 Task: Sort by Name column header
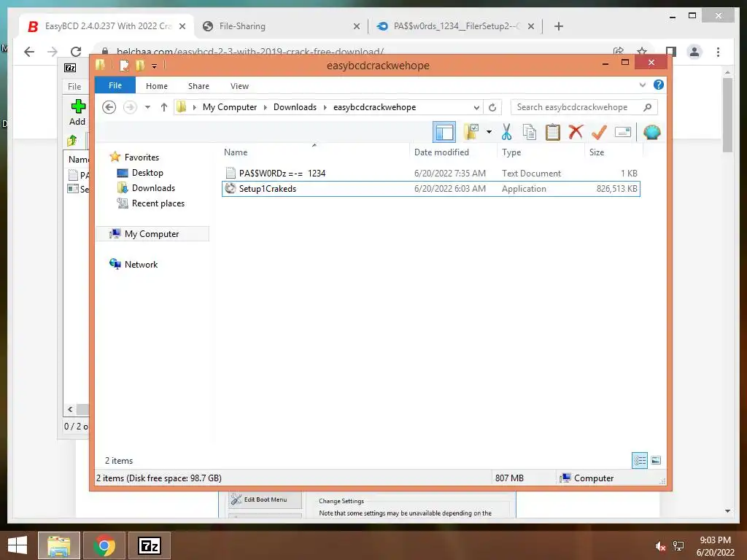(x=314, y=152)
